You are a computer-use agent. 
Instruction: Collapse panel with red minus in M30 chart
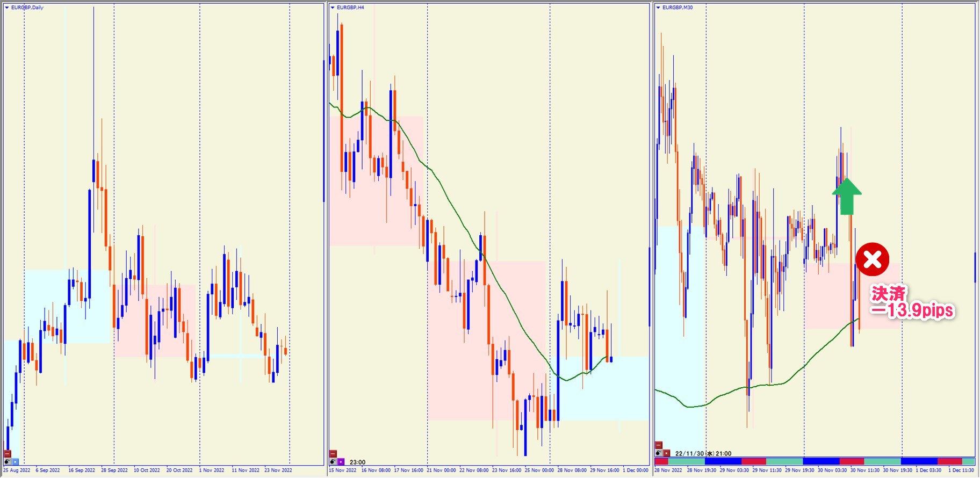[x=659, y=445]
